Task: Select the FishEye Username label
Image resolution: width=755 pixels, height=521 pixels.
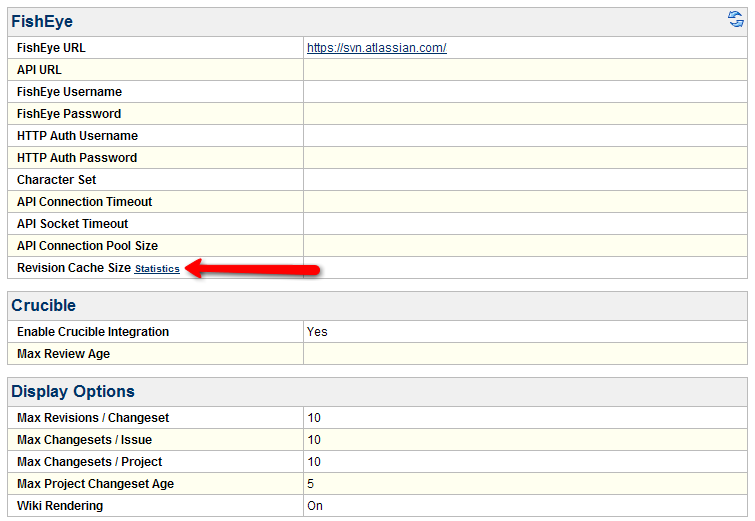Action: click(69, 92)
